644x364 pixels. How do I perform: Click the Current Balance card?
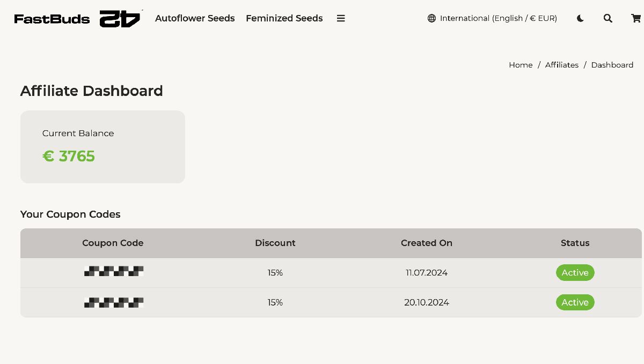(103, 146)
